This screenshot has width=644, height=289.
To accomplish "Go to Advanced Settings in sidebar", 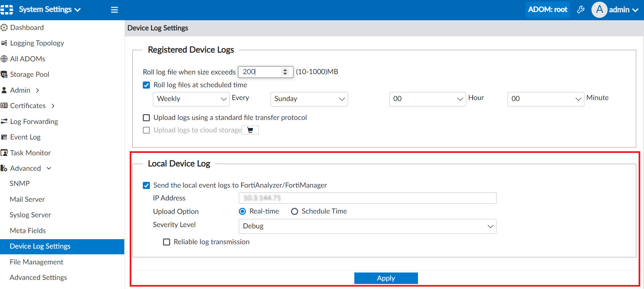I will pyautogui.click(x=38, y=278).
